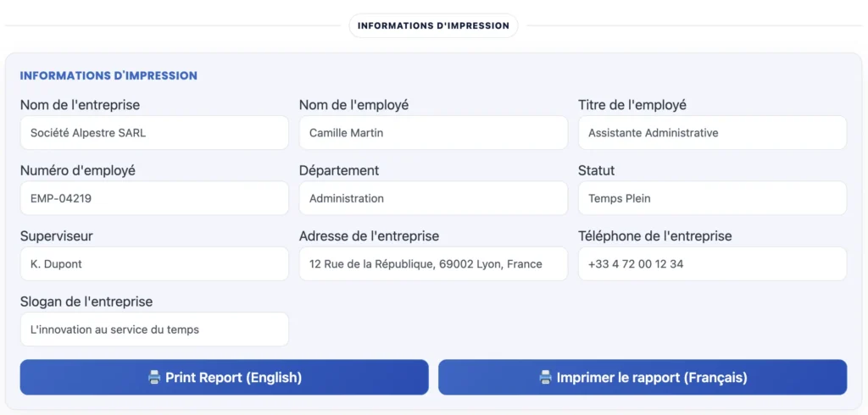
Task: Click the printer icon on Imprimer le rapport
Action: pos(546,378)
